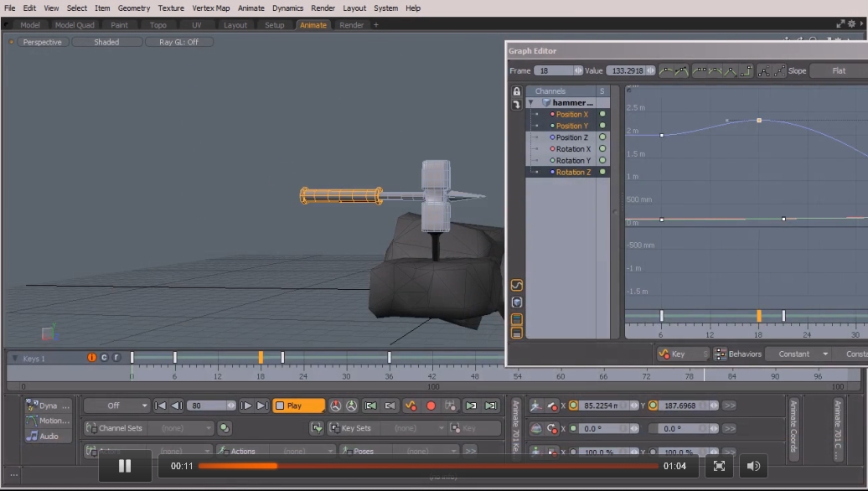Toggle the Rotation X channel state dot
Screen dimensions: 868x491
point(602,149)
